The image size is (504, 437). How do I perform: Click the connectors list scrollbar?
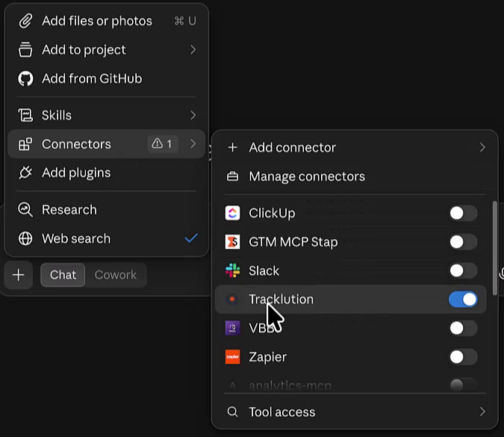495,247
